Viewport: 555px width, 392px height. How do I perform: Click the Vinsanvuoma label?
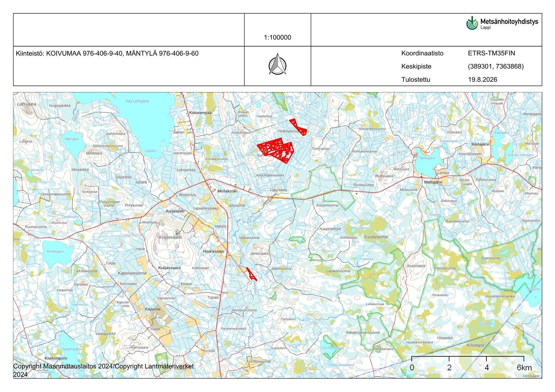[260, 361]
